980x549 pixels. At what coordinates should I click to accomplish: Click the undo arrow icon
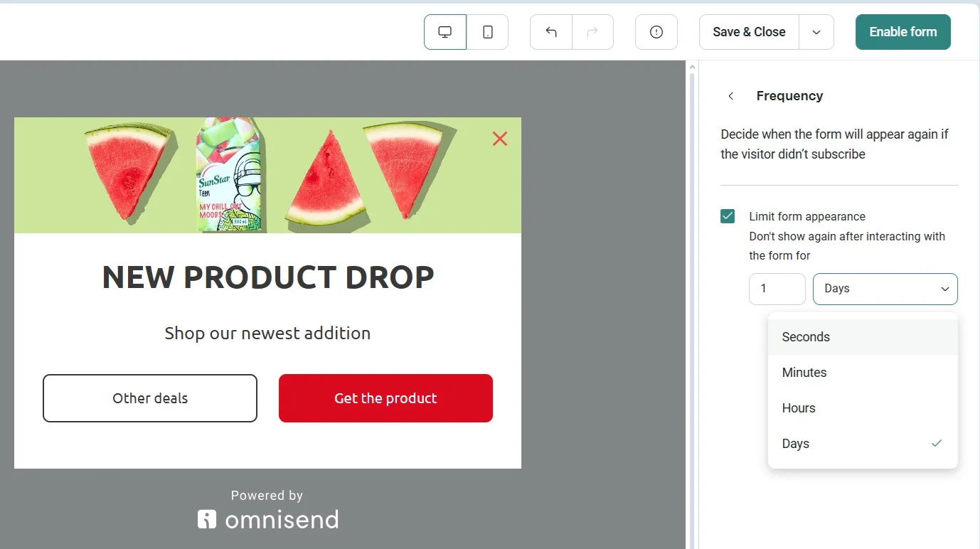[x=551, y=32]
